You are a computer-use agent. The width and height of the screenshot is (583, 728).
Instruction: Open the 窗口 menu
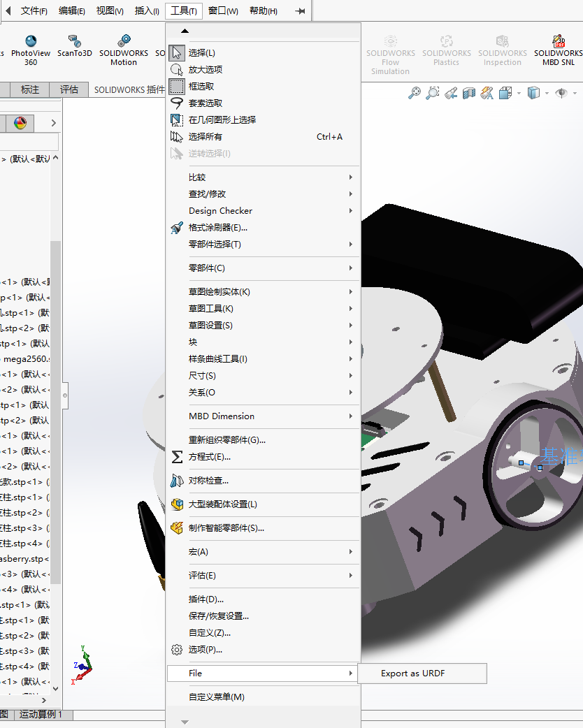pyautogui.click(x=222, y=11)
